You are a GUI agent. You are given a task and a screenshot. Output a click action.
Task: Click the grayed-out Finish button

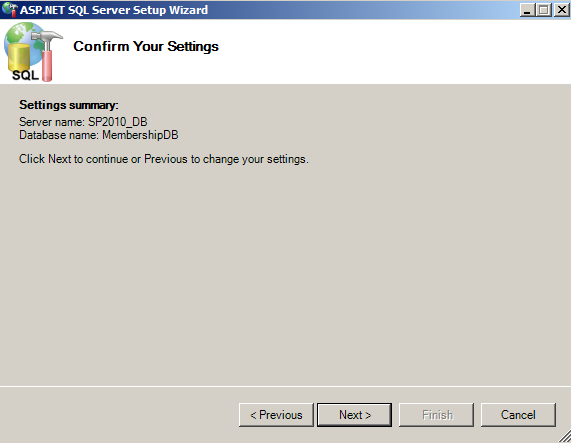coord(436,415)
